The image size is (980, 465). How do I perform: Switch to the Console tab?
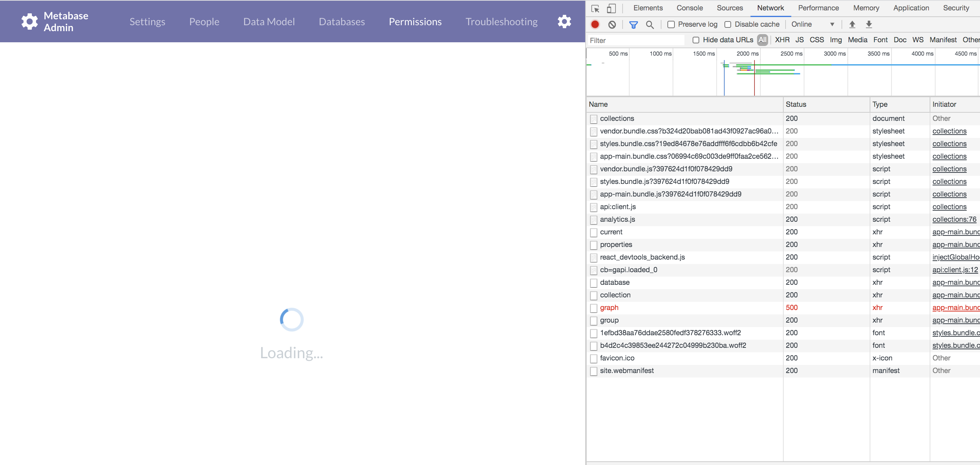(x=689, y=8)
